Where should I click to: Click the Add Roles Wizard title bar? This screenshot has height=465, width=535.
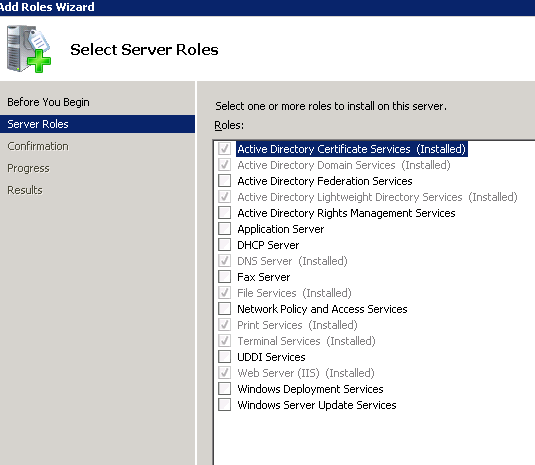click(x=268, y=8)
